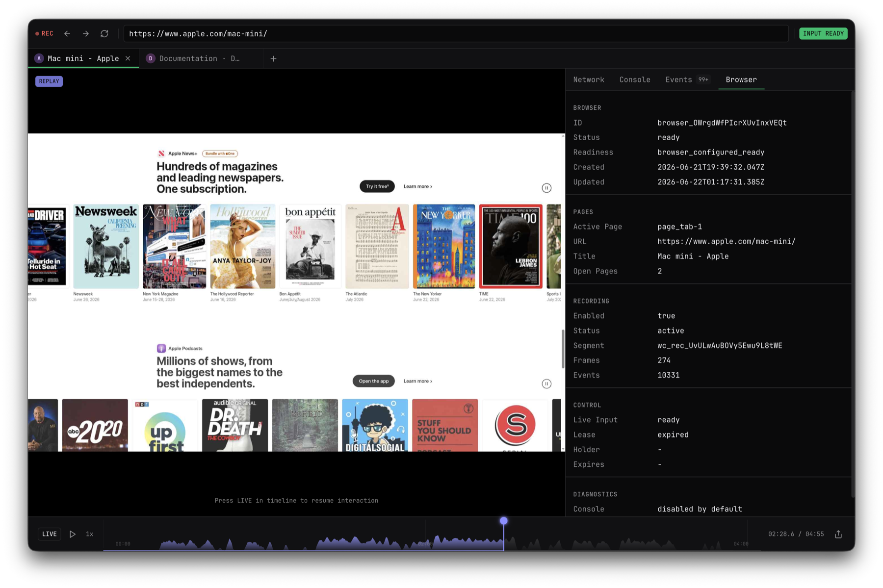Open the Apple News+ Learn more link
Viewport: 883px width, 588px height.
[x=418, y=186]
